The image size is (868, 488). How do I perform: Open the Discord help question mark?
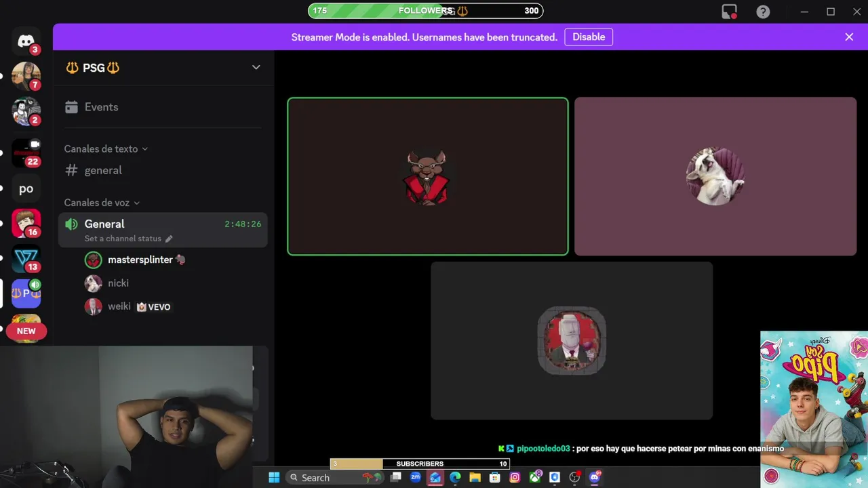pos(763,12)
